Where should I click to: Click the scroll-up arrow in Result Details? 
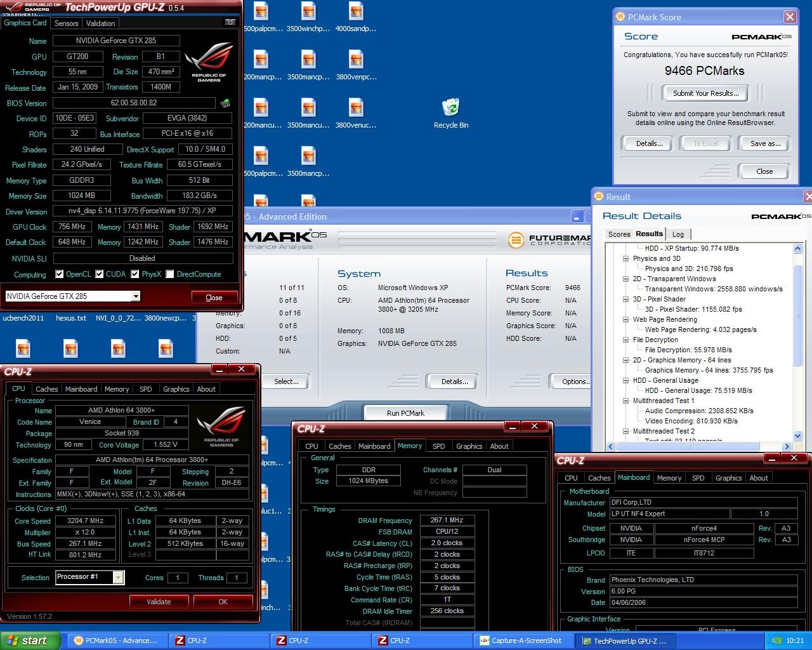798,249
